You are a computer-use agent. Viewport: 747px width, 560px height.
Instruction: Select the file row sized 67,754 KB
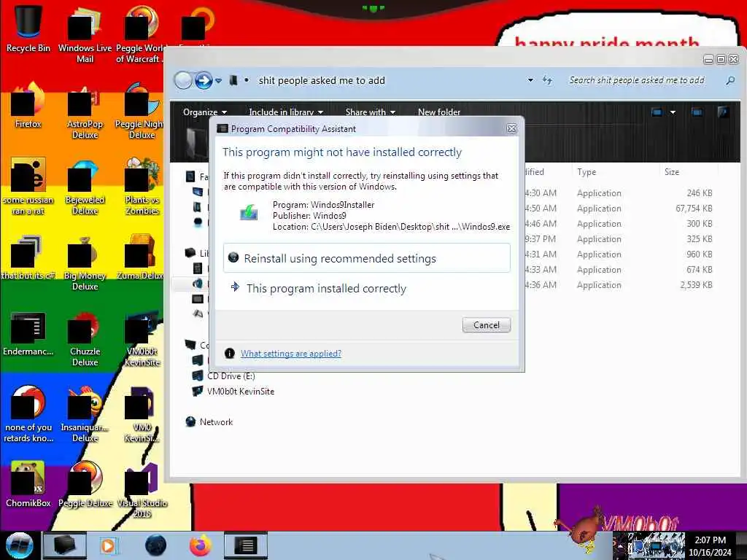[x=619, y=208]
